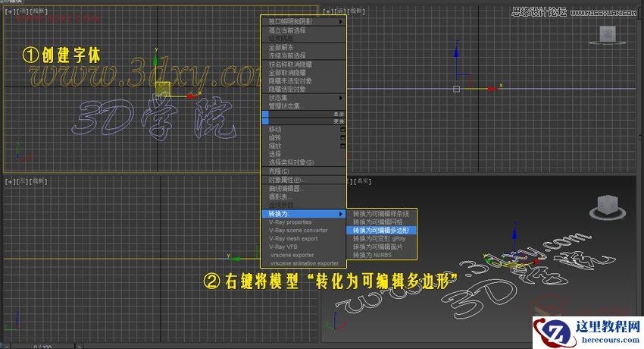
Task: Open [+] menu of top viewport
Action: point(9,11)
